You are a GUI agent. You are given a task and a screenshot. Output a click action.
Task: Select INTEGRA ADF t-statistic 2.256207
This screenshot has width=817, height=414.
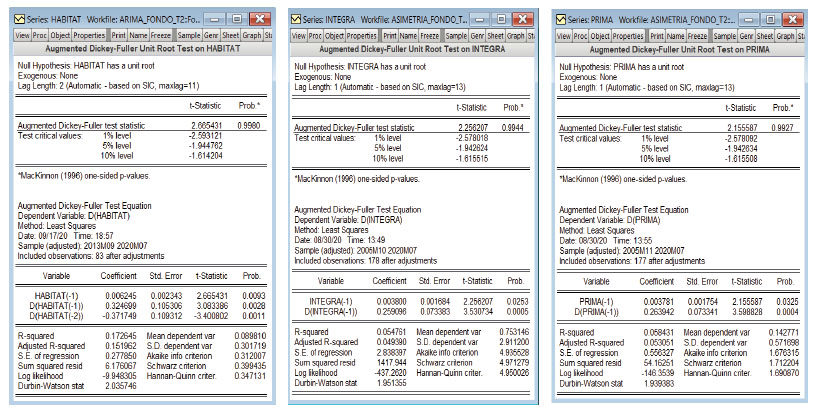(x=473, y=128)
